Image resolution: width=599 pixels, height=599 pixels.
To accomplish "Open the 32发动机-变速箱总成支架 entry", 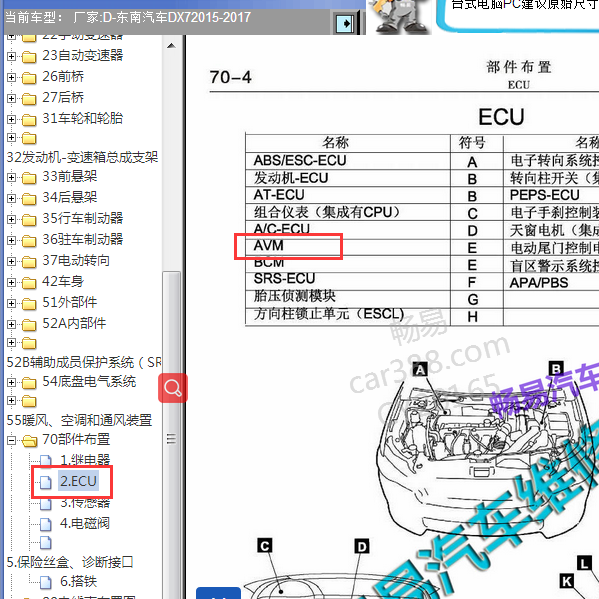I will pyautogui.click(x=82, y=157).
